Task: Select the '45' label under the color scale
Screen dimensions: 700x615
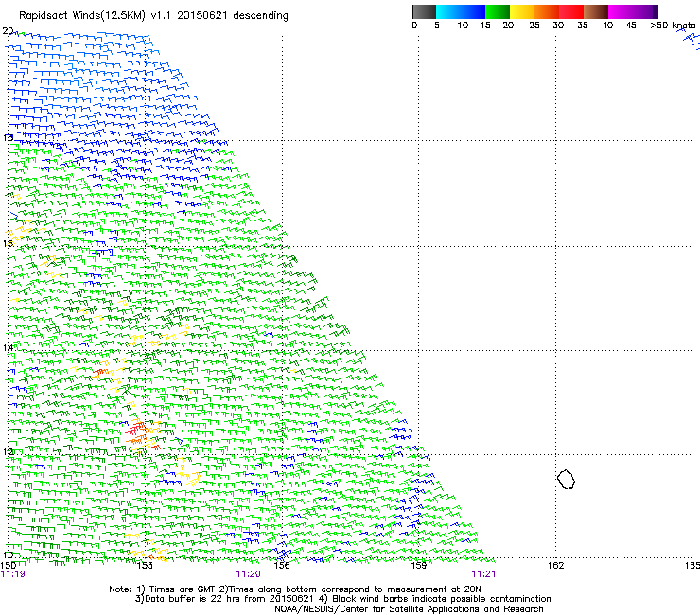Action: [x=631, y=26]
